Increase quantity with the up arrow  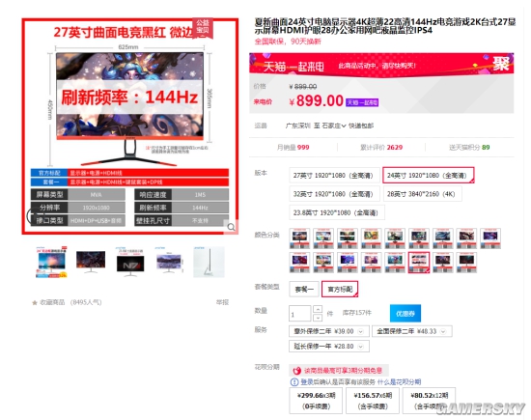[318, 309]
